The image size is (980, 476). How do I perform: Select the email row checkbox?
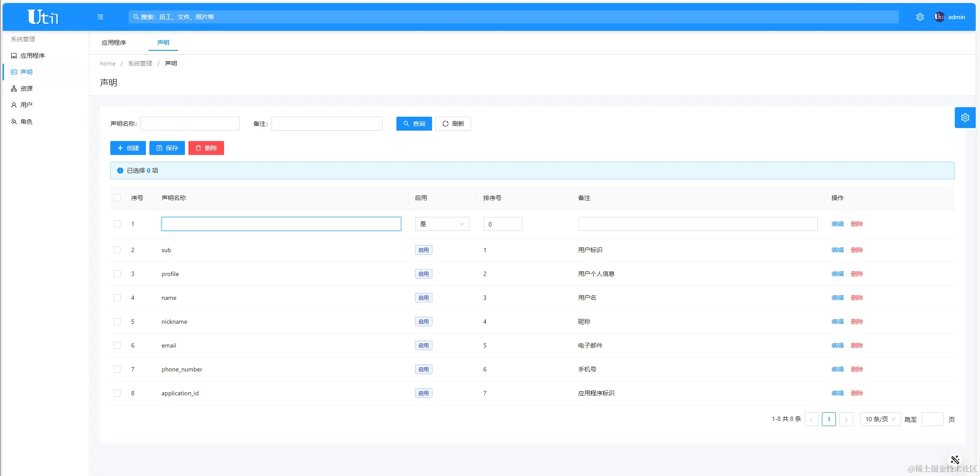click(117, 345)
